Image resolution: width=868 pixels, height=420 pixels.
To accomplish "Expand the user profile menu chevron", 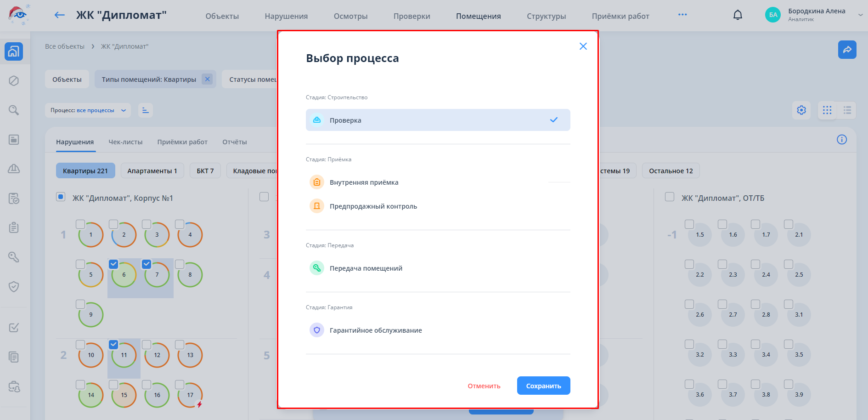I will (x=860, y=15).
